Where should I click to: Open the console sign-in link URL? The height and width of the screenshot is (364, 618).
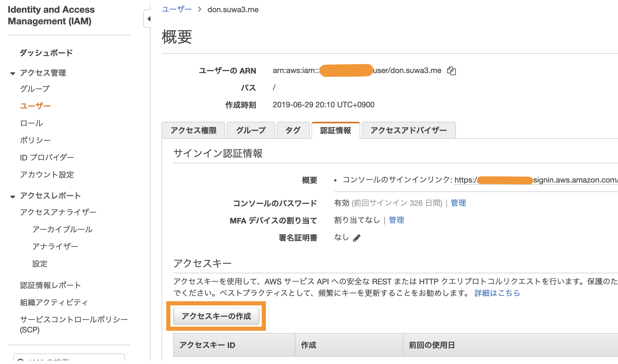coord(536,180)
